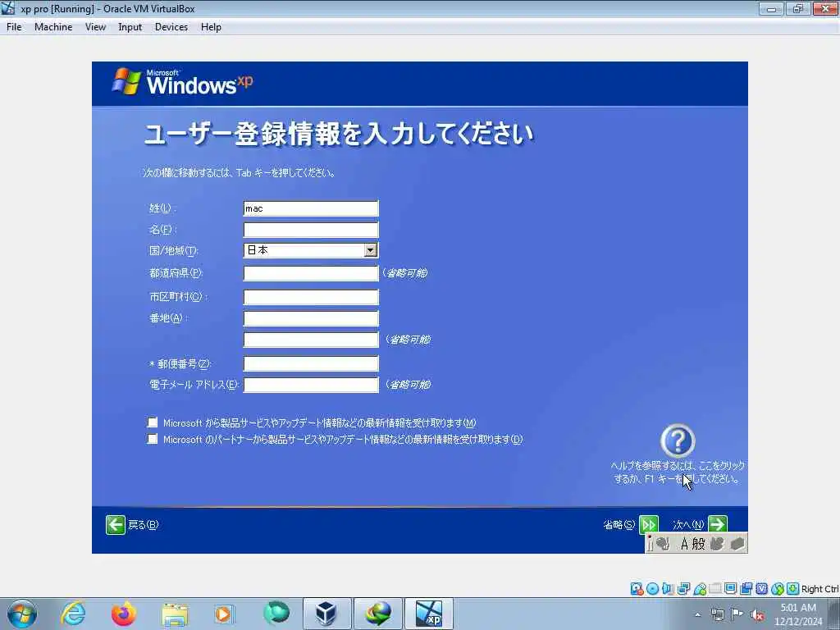Minimize the VirtualBox window

coord(771,8)
